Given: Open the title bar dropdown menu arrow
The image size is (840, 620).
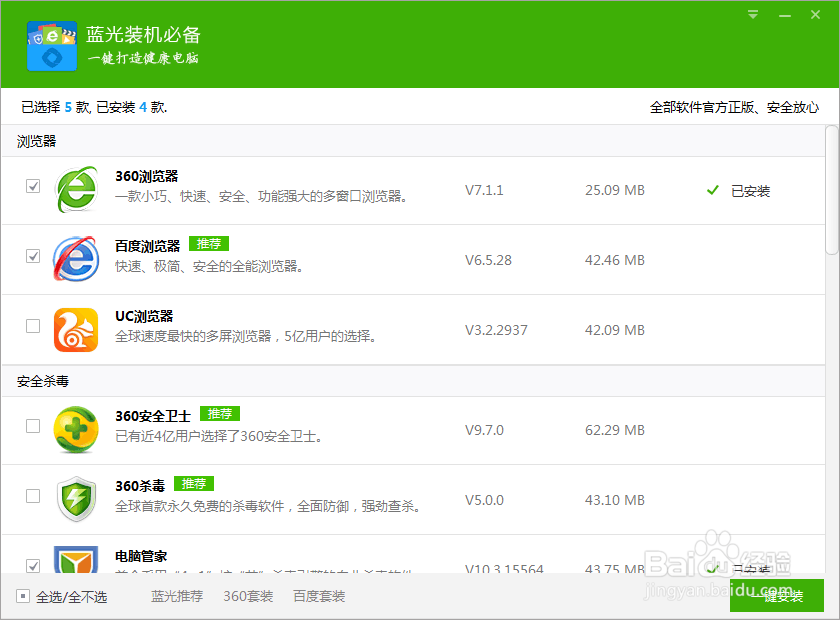Looking at the screenshot, I should pyautogui.click(x=753, y=15).
